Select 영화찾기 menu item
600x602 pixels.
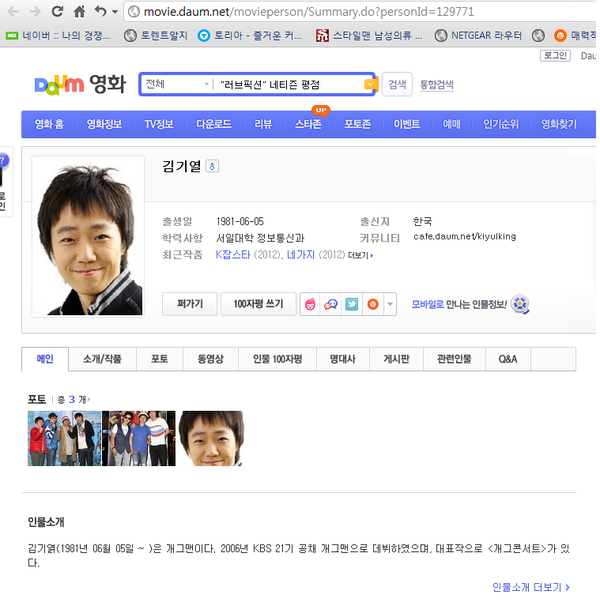coord(559,124)
